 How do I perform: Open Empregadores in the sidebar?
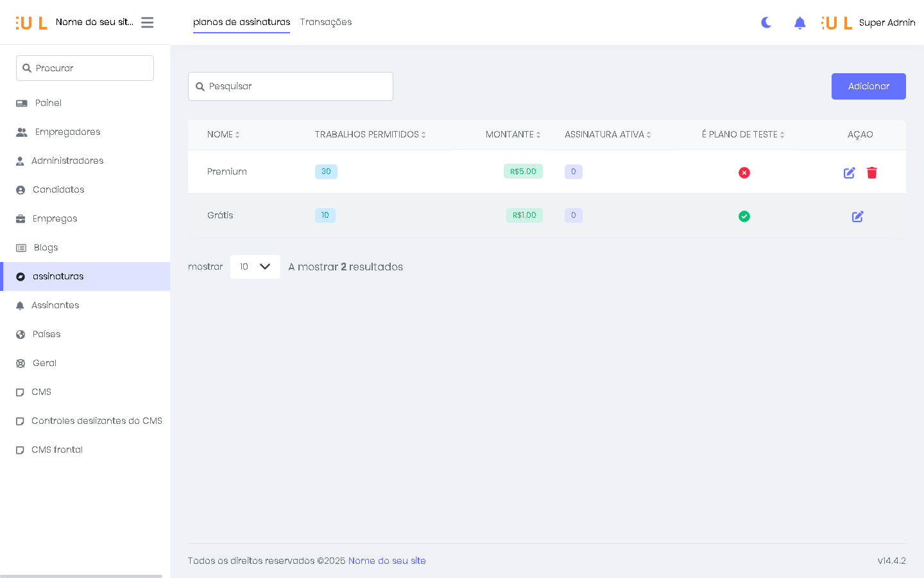[x=67, y=132]
